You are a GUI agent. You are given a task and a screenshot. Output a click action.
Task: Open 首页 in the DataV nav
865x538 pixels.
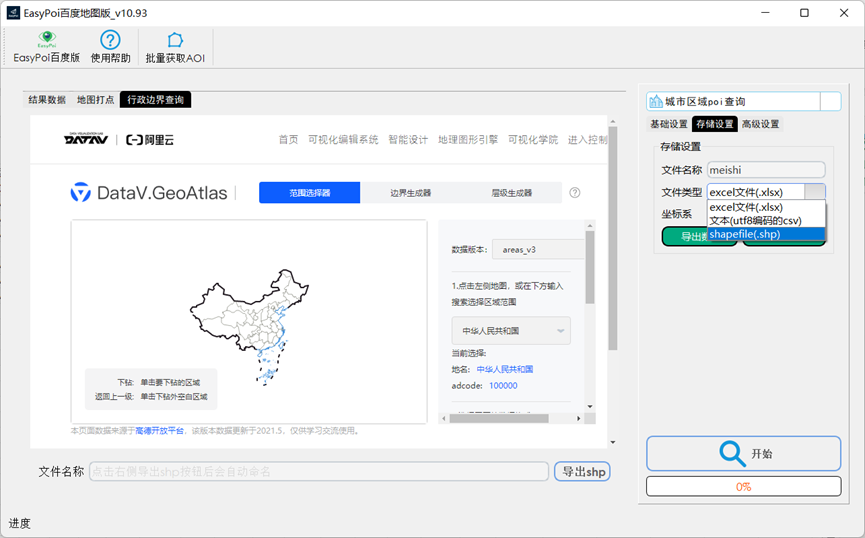(x=289, y=140)
